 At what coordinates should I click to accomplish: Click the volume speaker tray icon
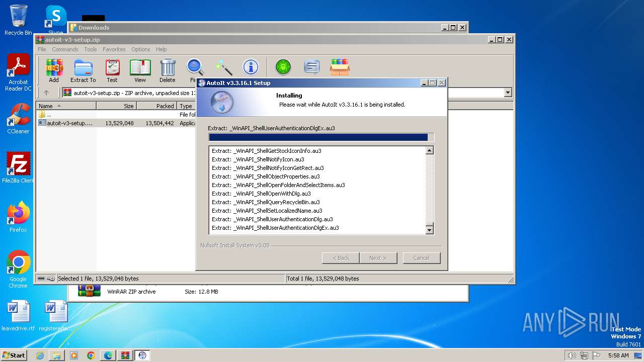pyautogui.click(x=572, y=355)
